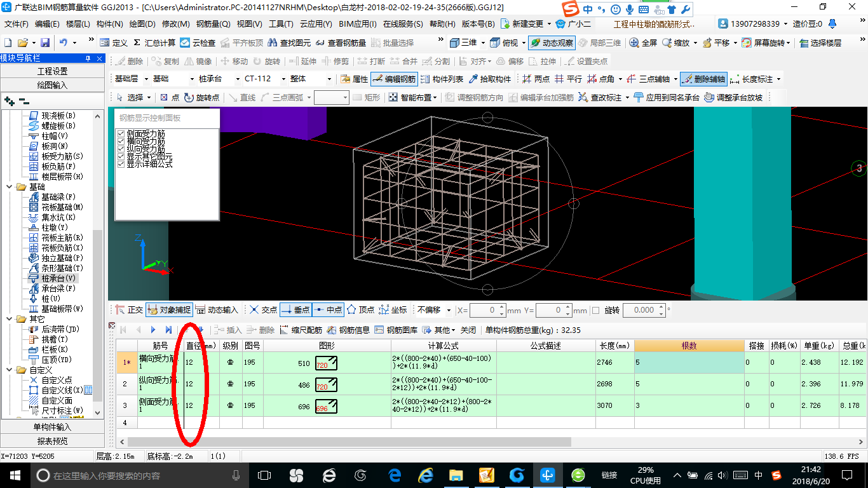Open 查找图元 binoculars tool
The width and height of the screenshot is (868, 488).
click(x=289, y=43)
